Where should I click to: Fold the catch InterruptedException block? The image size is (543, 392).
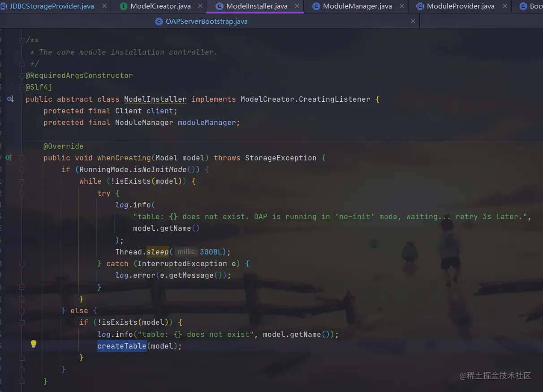22,264
